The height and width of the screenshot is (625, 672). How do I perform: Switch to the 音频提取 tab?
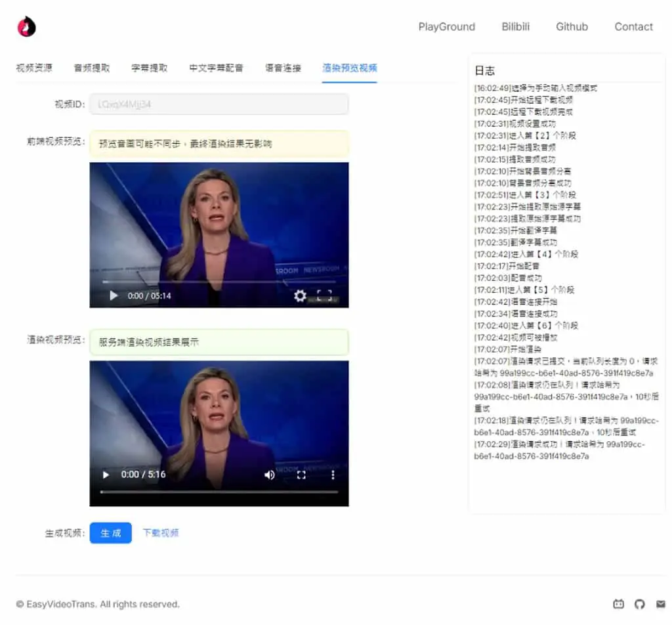[92, 68]
